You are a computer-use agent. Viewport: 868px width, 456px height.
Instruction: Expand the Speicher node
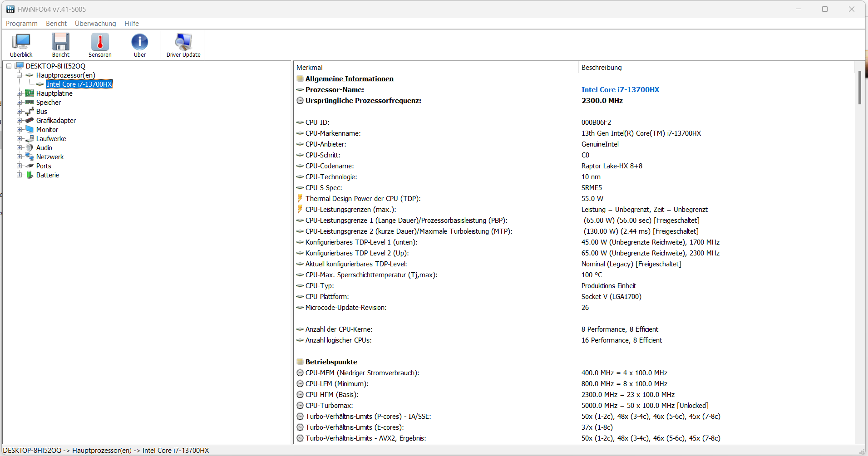pos(19,103)
